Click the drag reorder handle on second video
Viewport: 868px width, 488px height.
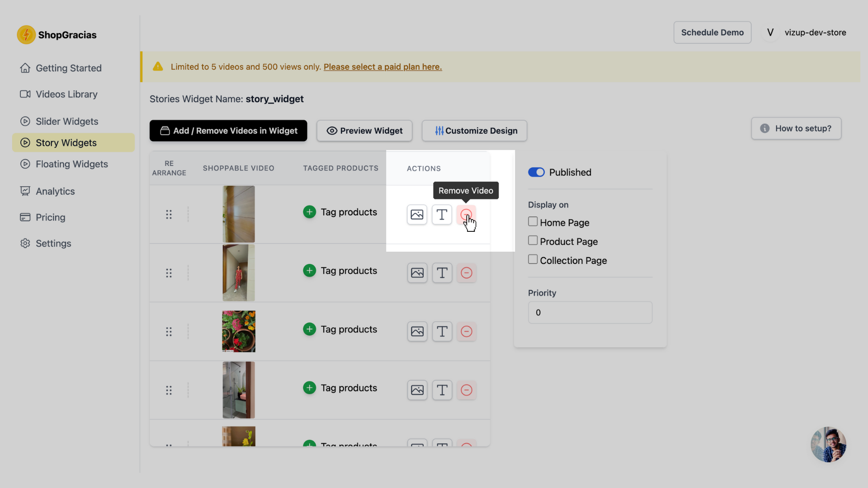coord(169,273)
